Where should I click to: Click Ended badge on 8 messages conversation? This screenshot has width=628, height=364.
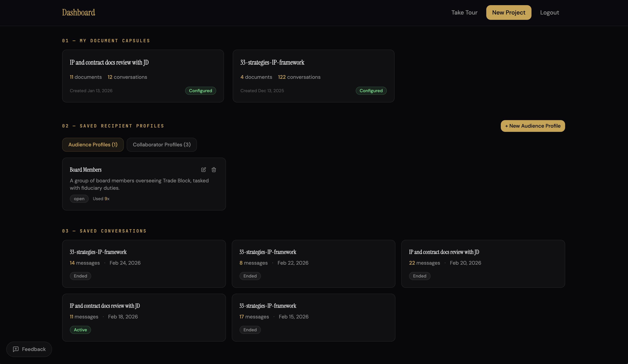(250, 276)
